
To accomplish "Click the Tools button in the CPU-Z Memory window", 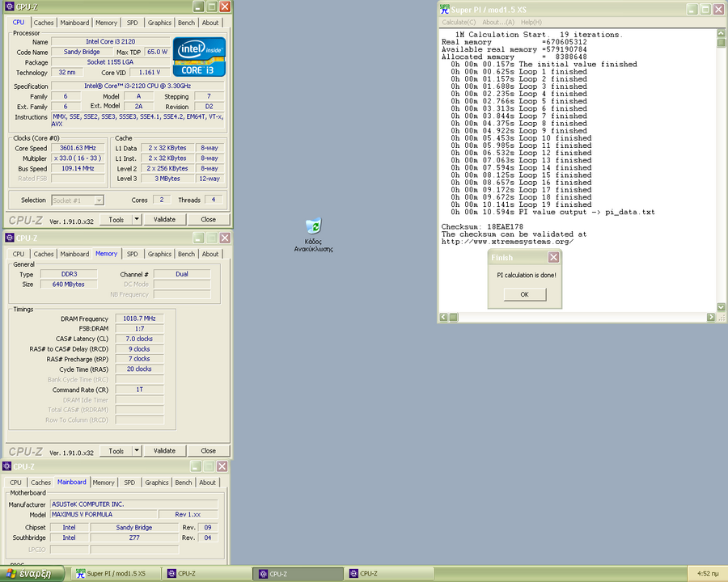I will pyautogui.click(x=116, y=450).
